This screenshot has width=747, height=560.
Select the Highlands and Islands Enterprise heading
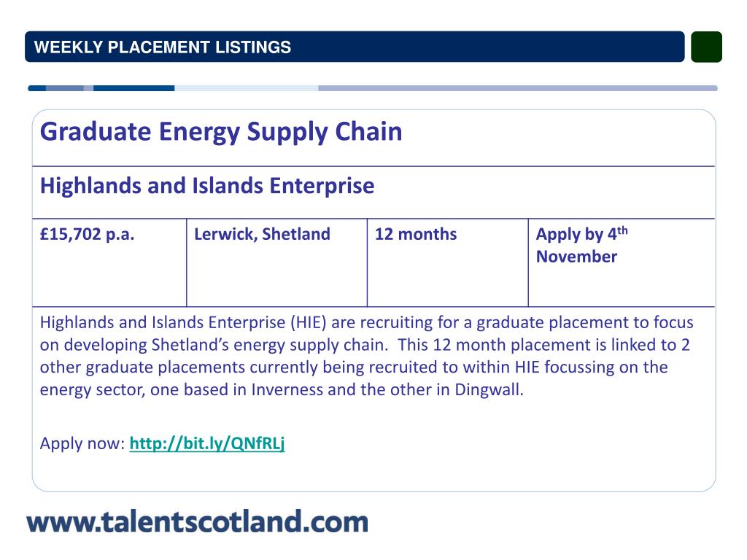pos(206,186)
